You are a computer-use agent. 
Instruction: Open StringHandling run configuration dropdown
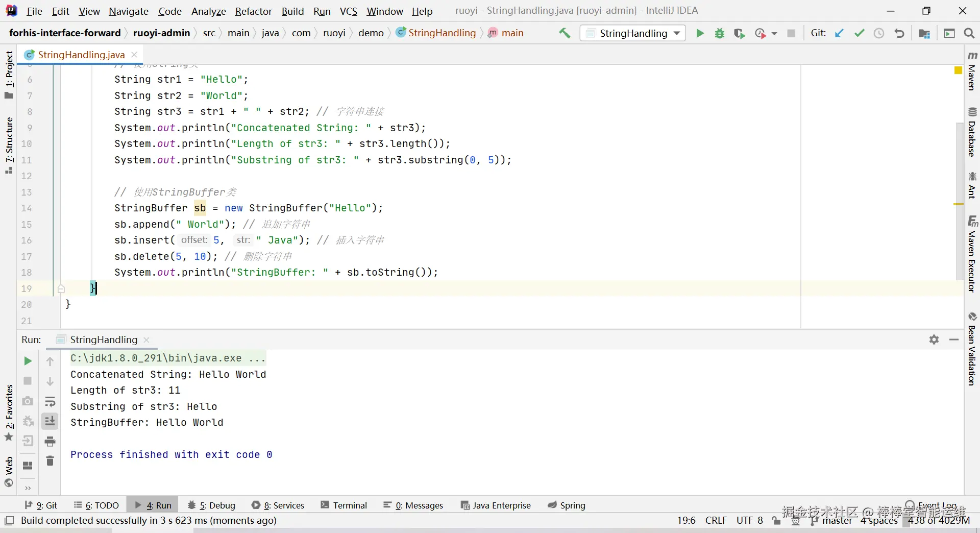pyautogui.click(x=633, y=33)
